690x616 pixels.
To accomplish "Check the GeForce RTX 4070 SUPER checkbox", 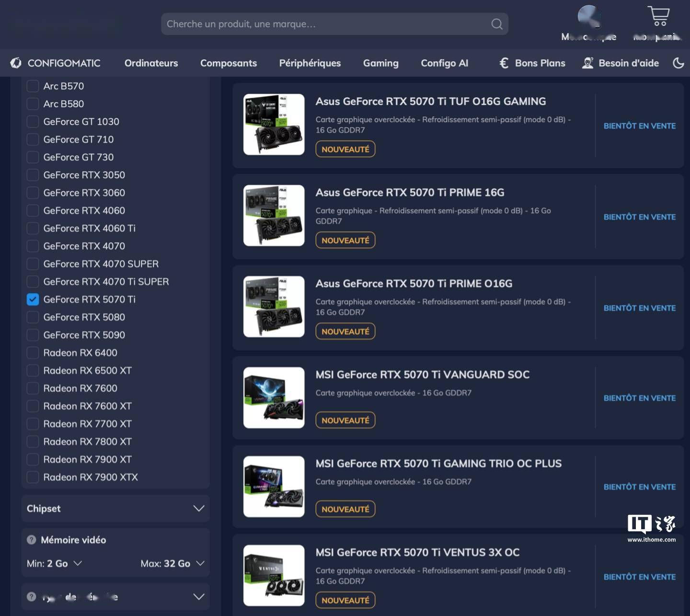I will coord(33,264).
